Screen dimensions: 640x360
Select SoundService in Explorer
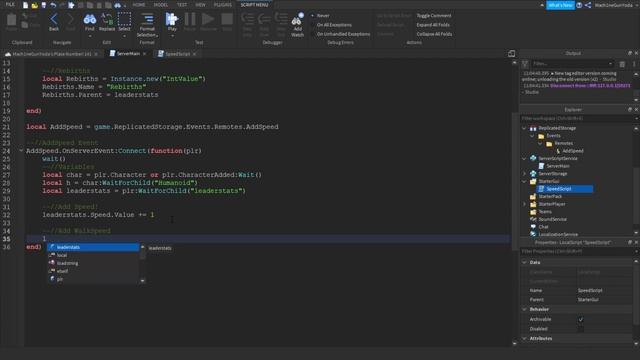[x=552, y=219]
